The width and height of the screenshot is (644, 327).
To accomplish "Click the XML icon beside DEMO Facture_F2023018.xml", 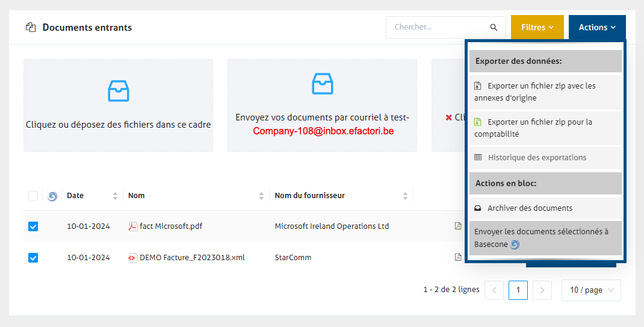I will pos(132,258).
